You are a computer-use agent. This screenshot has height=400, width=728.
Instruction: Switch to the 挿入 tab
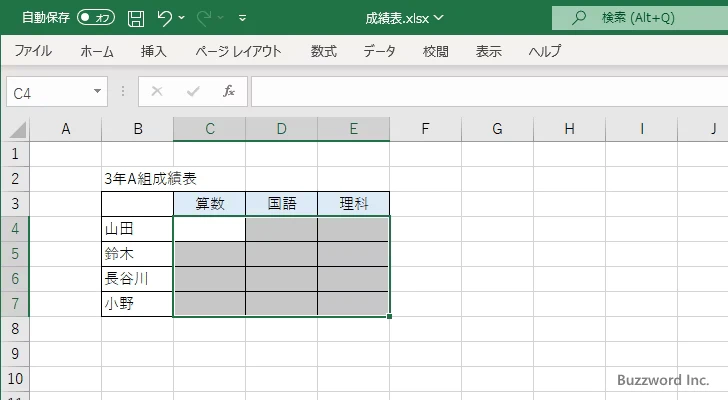coord(154,51)
